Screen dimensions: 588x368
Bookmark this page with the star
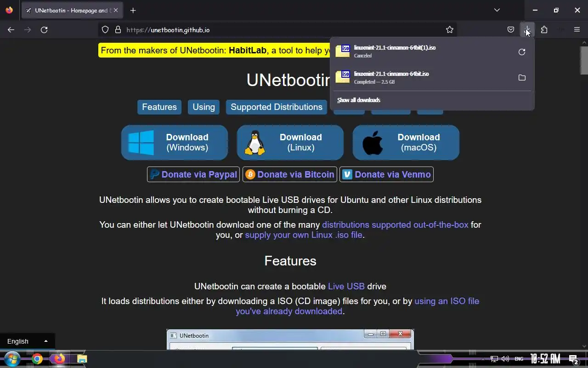(x=450, y=30)
